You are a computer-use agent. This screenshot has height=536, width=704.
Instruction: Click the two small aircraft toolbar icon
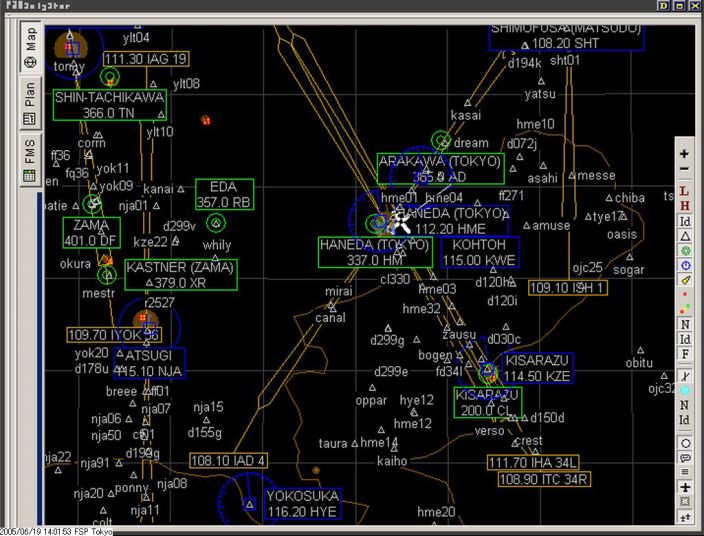pyautogui.click(x=685, y=517)
